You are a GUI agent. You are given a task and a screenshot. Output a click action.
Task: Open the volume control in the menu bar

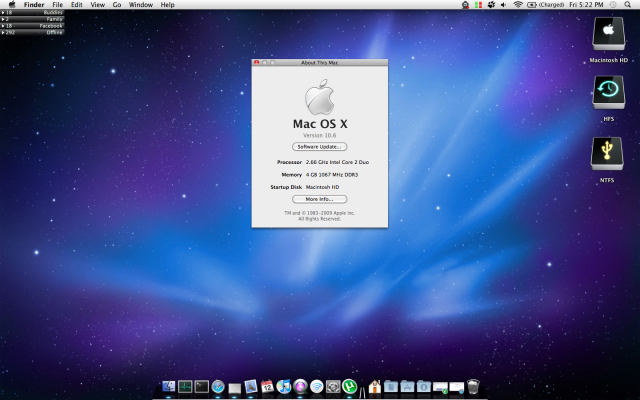503,4
